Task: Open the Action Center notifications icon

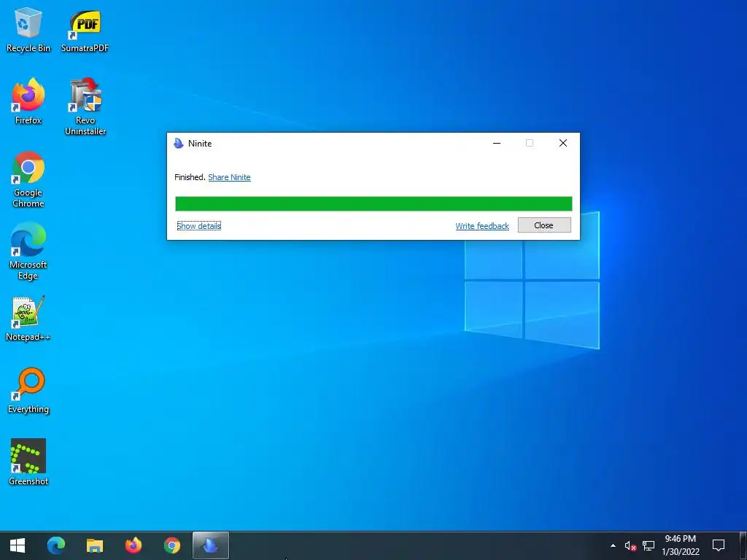Action: [x=719, y=545]
